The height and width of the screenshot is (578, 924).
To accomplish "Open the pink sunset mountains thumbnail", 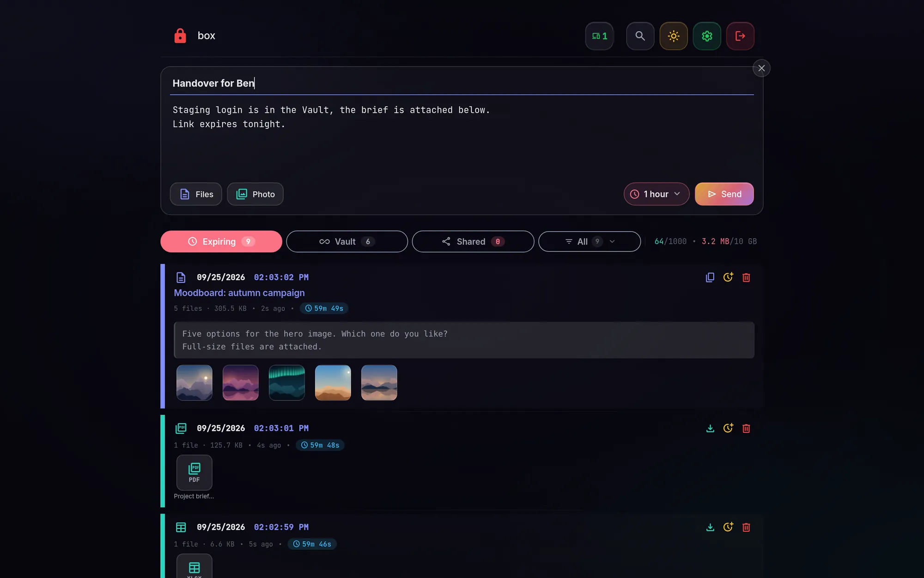I will [241, 383].
